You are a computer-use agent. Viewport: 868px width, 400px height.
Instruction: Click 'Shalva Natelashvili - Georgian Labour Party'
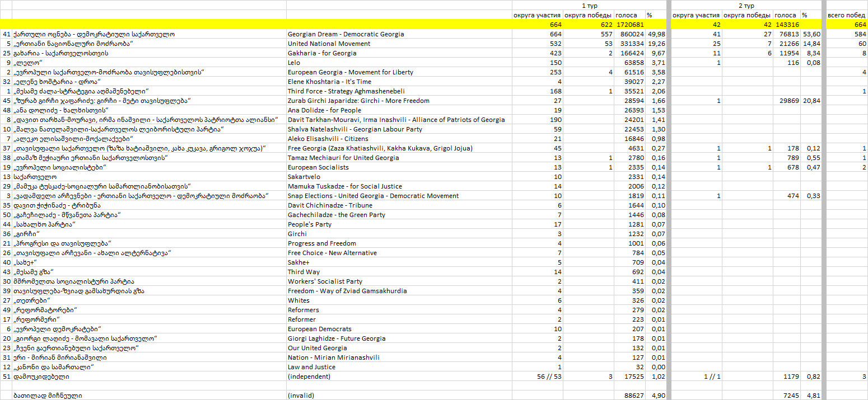399,129
